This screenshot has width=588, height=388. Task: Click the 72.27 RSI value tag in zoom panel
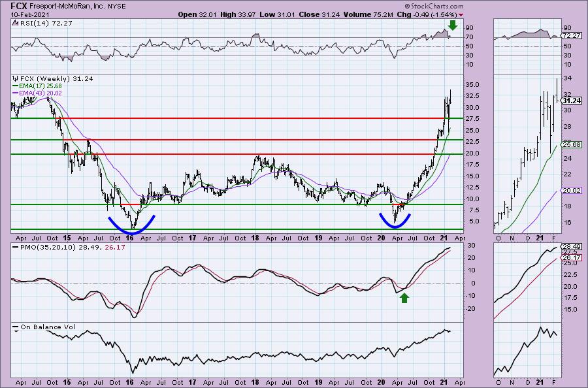click(x=572, y=36)
